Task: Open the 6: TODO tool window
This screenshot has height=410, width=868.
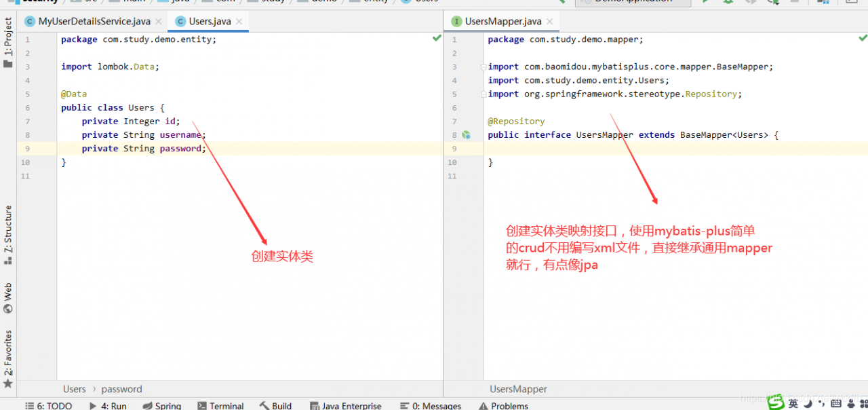Action: [x=49, y=405]
